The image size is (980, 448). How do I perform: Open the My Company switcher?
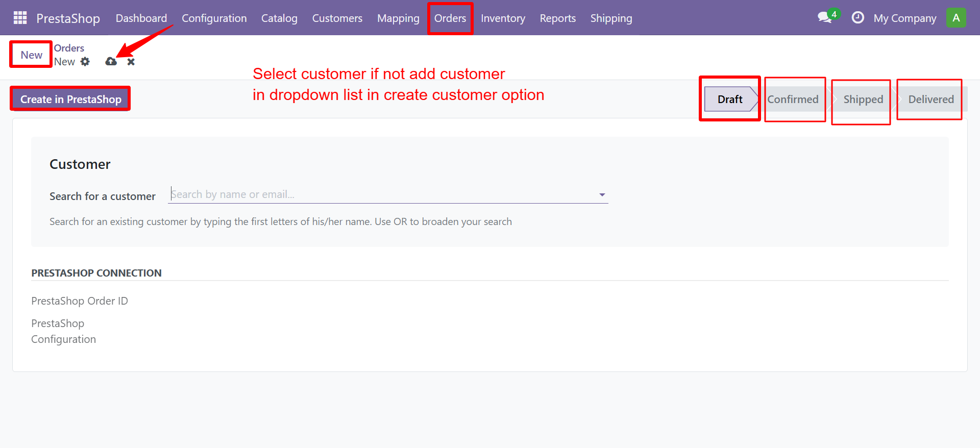(905, 18)
